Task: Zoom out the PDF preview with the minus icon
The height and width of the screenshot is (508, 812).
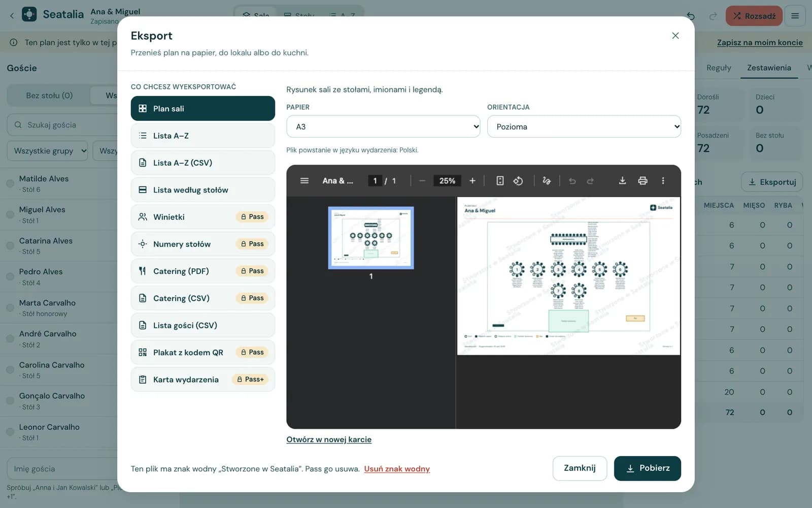Action: click(422, 181)
